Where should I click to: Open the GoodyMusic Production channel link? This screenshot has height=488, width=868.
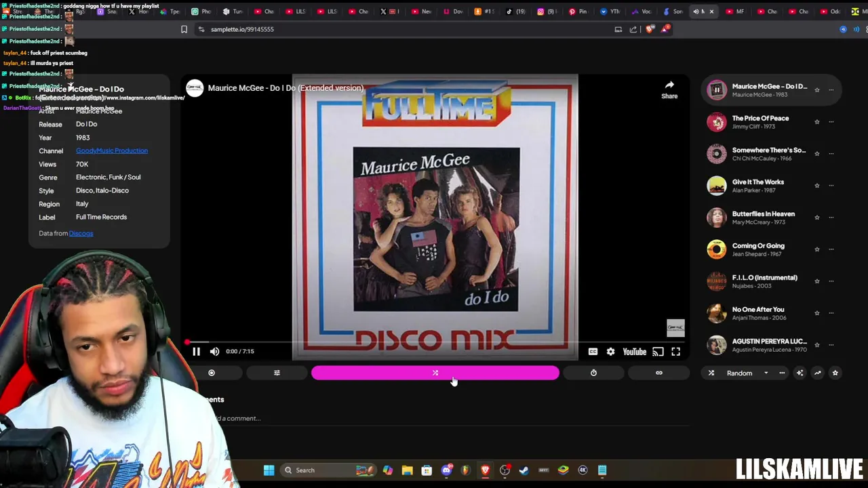pyautogui.click(x=112, y=150)
